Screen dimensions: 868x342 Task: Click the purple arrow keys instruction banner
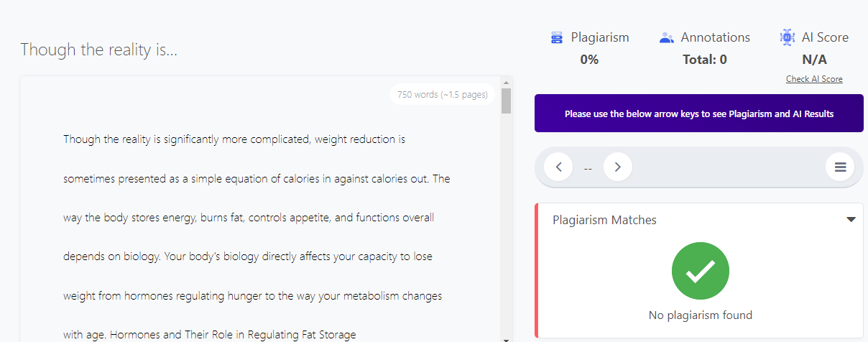(699, 114)
